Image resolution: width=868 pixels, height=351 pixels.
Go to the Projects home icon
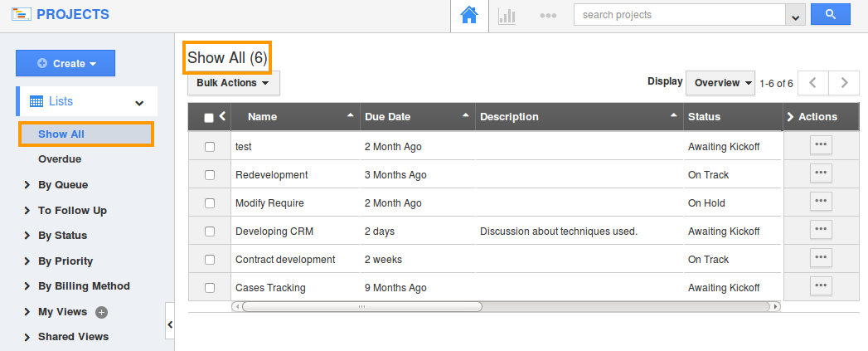click(469, 16)
